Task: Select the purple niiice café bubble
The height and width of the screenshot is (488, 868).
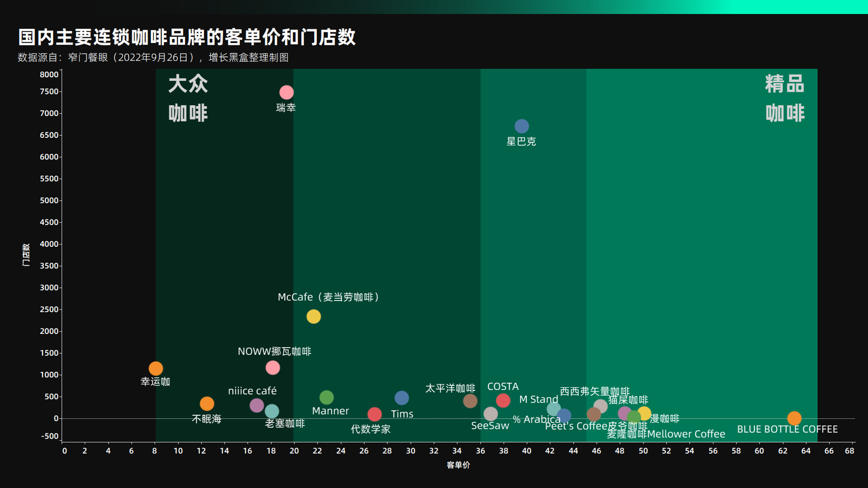Action: pos(256,405)
